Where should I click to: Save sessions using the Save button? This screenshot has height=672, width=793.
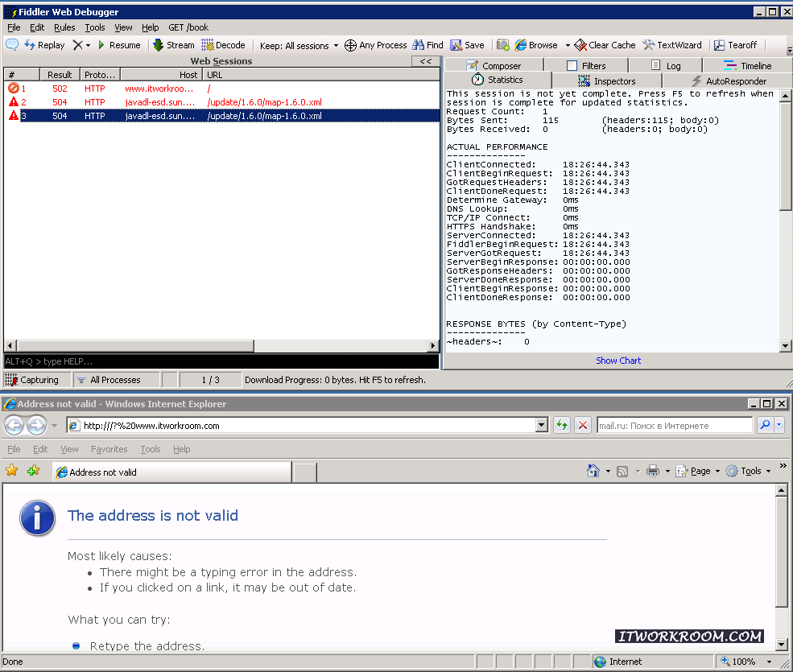467,45
